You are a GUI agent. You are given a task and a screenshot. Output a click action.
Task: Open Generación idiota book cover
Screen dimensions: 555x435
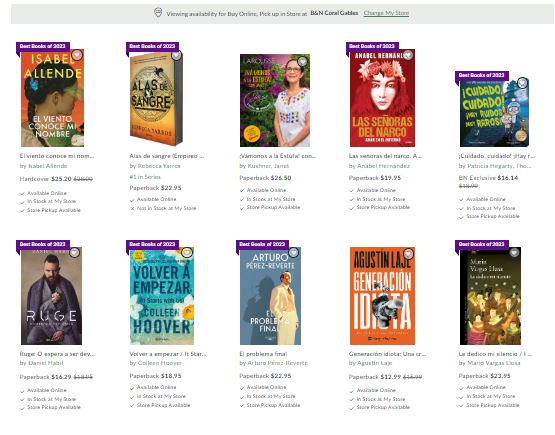coord(382,296)
